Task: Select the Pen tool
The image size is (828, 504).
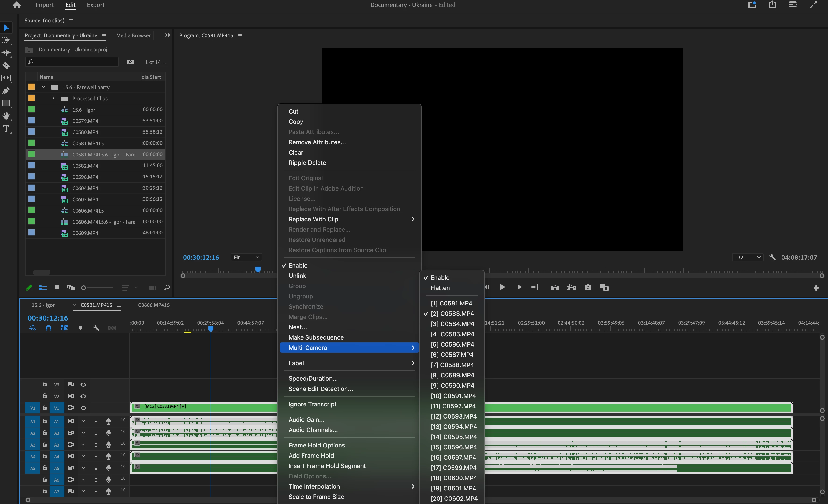Action: coord(6,91)
